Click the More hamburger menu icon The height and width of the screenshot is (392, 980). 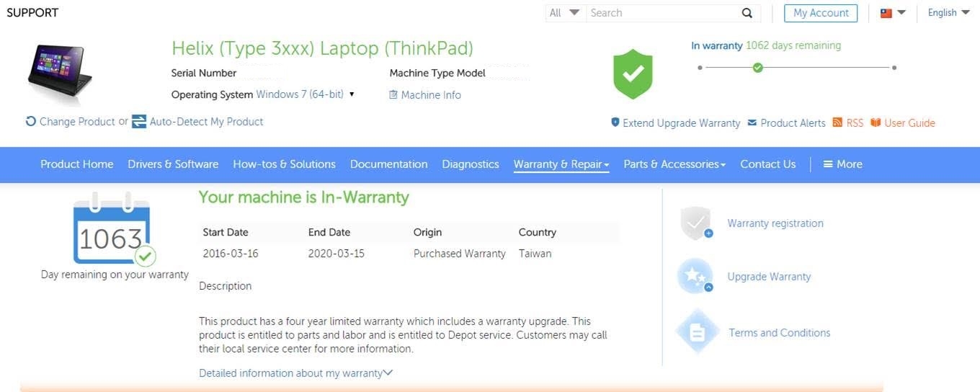tap(829, 164)
